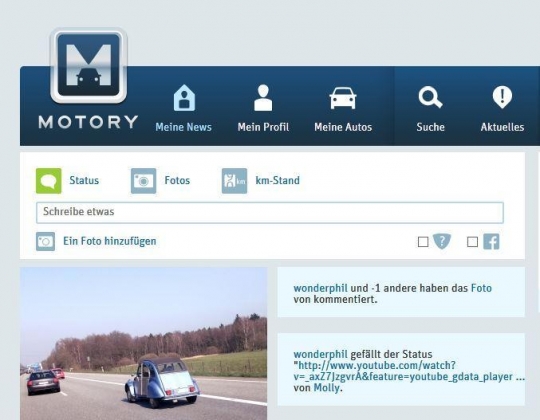Open Meine Autos car icon

coord(343,98)
